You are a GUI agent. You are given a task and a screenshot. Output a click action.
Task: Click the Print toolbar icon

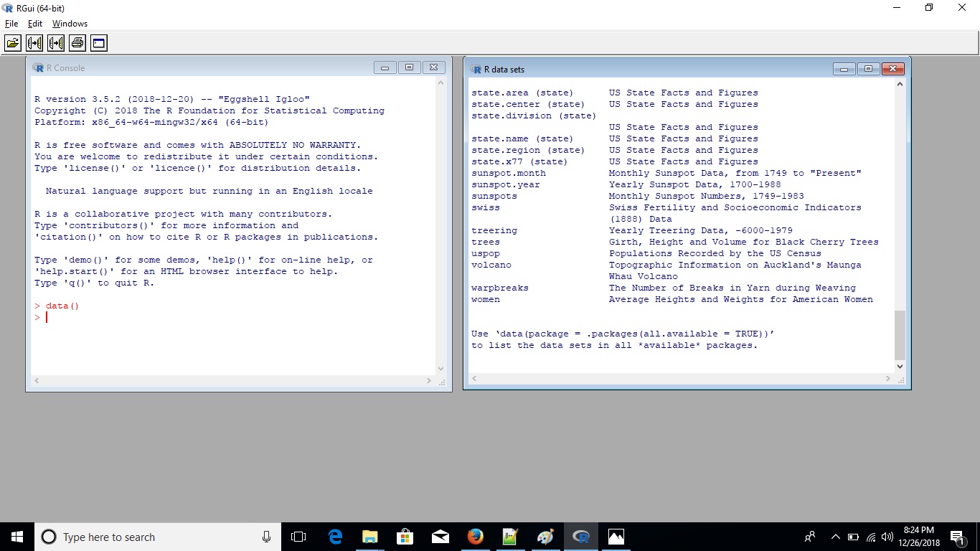pos(77,43)
